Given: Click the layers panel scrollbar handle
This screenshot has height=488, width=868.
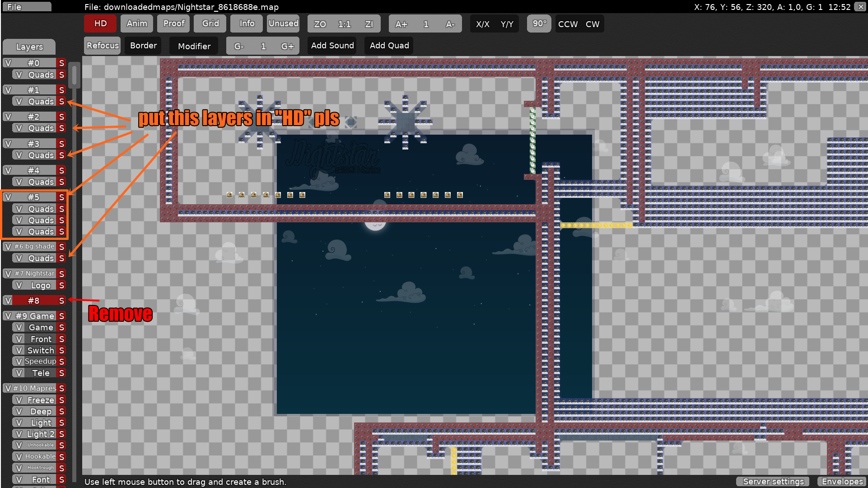Looking at the screenshot, I should 75,75.
